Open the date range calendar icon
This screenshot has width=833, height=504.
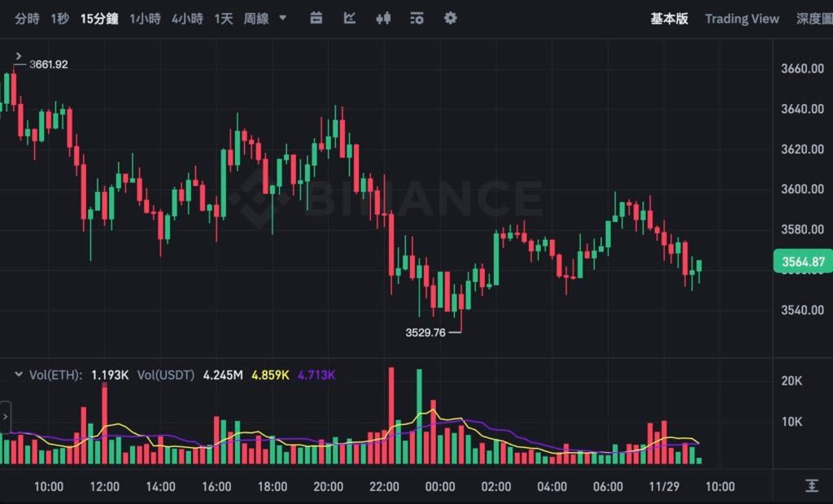point(316,18)
